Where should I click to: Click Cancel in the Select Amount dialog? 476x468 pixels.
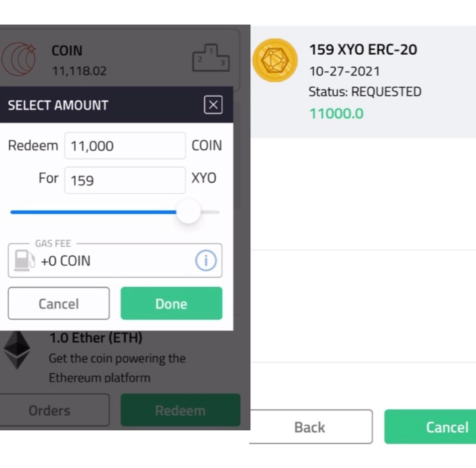[x=59, y=304]
